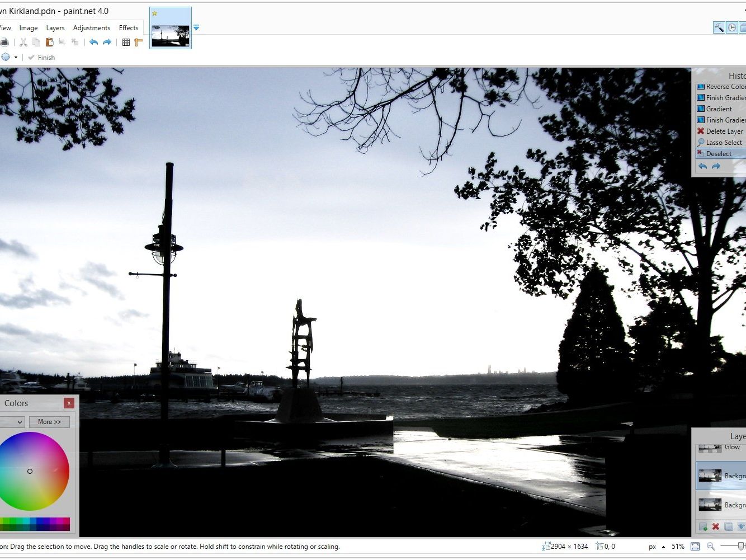The height and width of the screenshot is (560, 746).
Task: Open the Adjustments menu
Action: [91, 27]
